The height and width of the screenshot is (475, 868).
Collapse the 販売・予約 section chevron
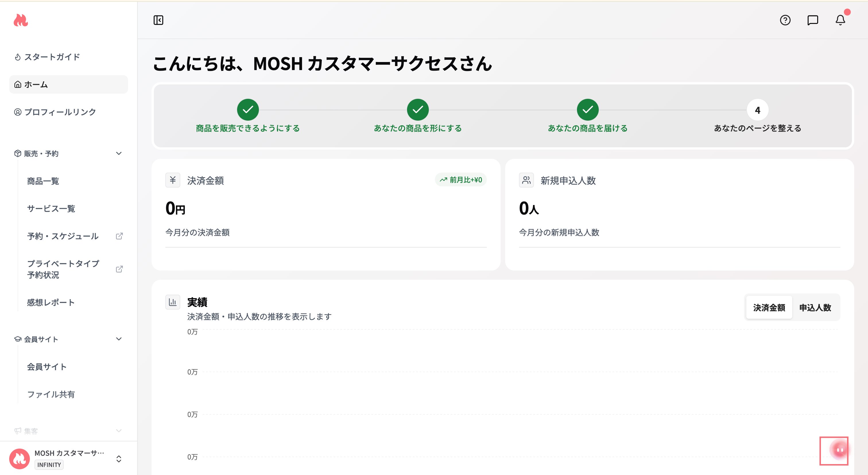119,153
